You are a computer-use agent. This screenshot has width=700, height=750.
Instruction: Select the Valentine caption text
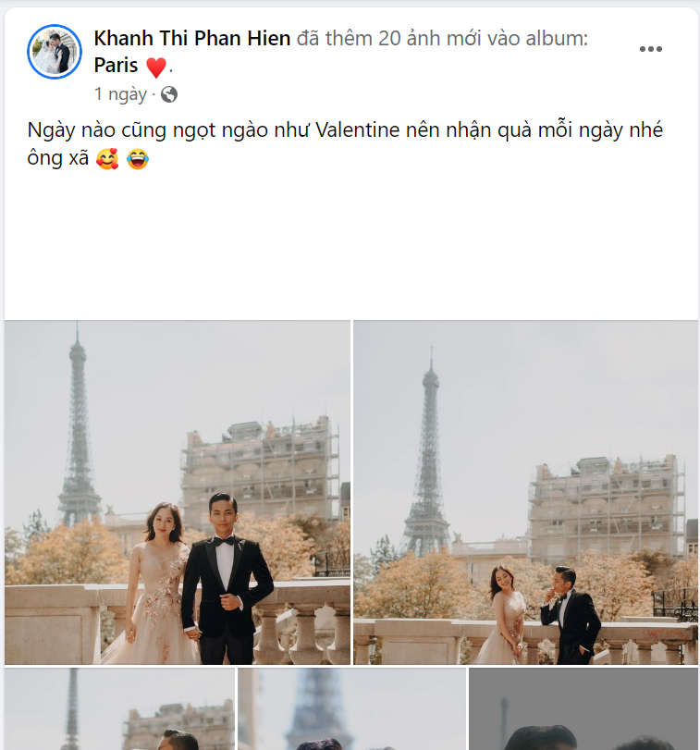click(x=342, y=129)
